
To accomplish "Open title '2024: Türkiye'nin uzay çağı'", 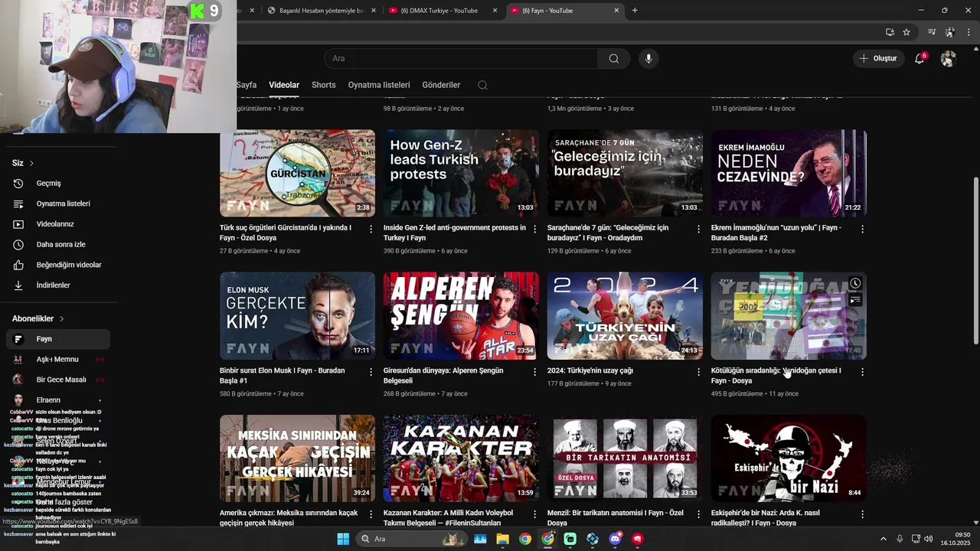I will point(590,370).
